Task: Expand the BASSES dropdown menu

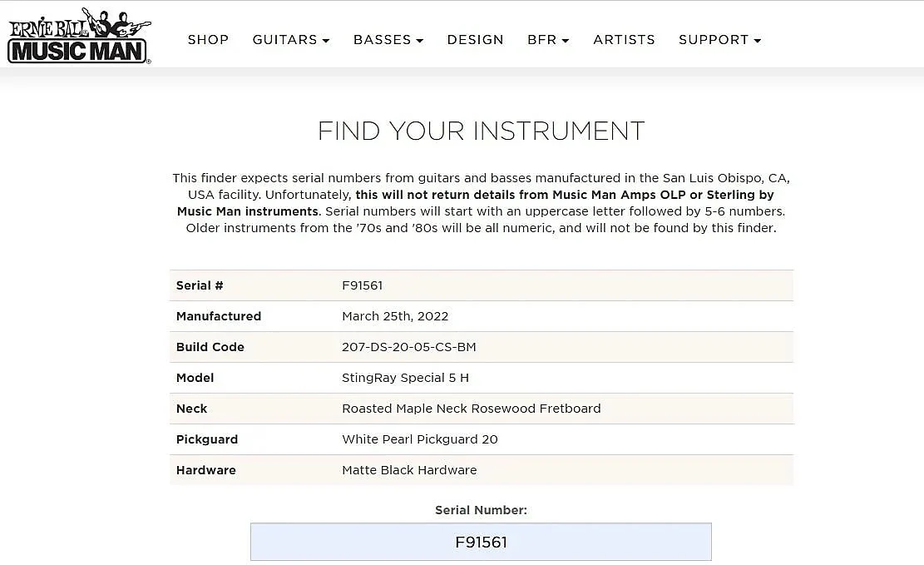Action: tap(388, 39)
